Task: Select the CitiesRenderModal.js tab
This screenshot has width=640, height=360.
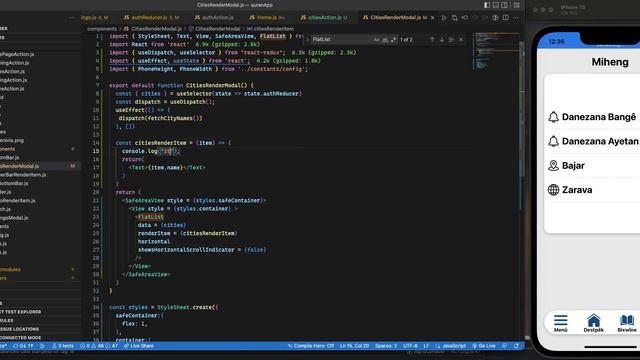Action: [x=394, y=18]
